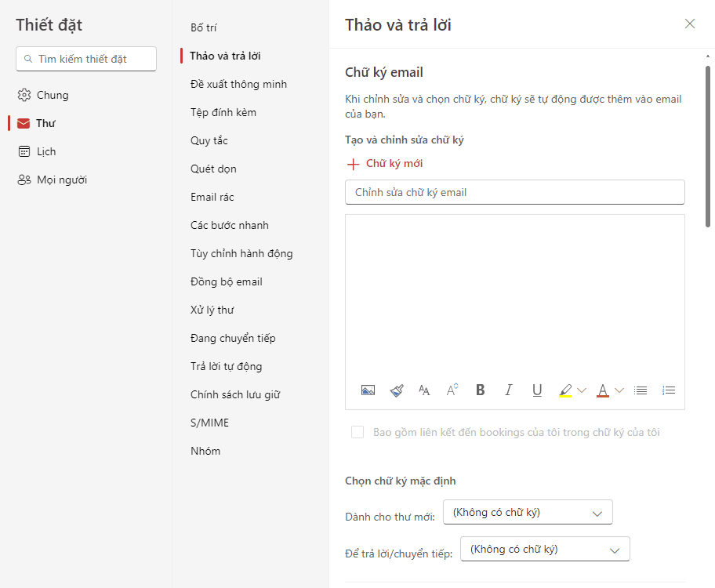Focus the Tìm kiếm thiết đặt search box

(x=86, y=59)
